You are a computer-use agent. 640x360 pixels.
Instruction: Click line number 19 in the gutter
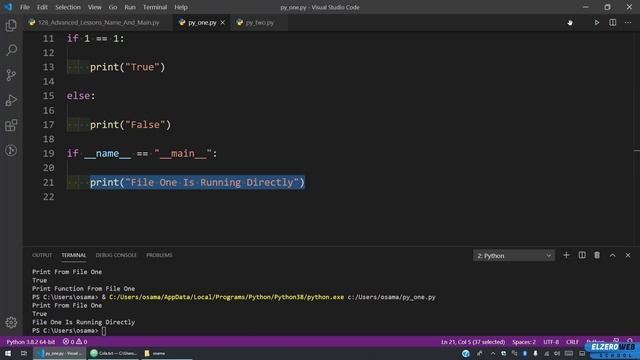click(49, 153)
